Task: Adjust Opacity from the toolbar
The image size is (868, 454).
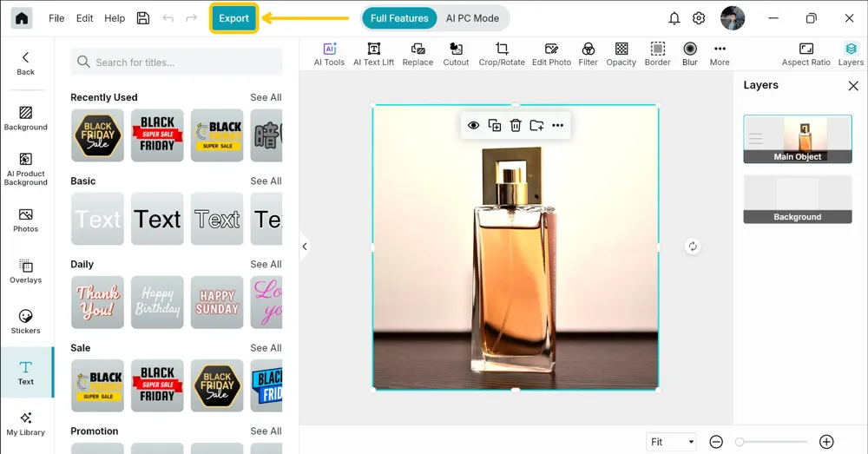Action: (x=621, y=55)
